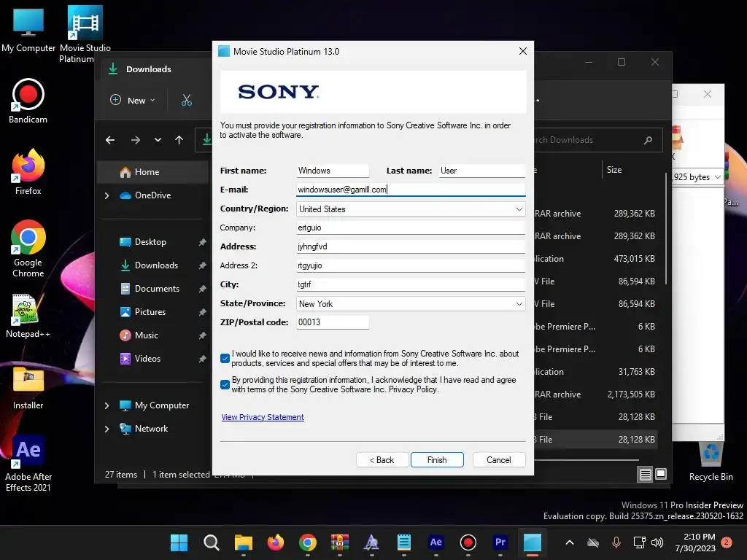The image size is (747, 560).
Task: Uncheck receive news and information checkbox
Action: pyautogui.click(x=225, y=358)
